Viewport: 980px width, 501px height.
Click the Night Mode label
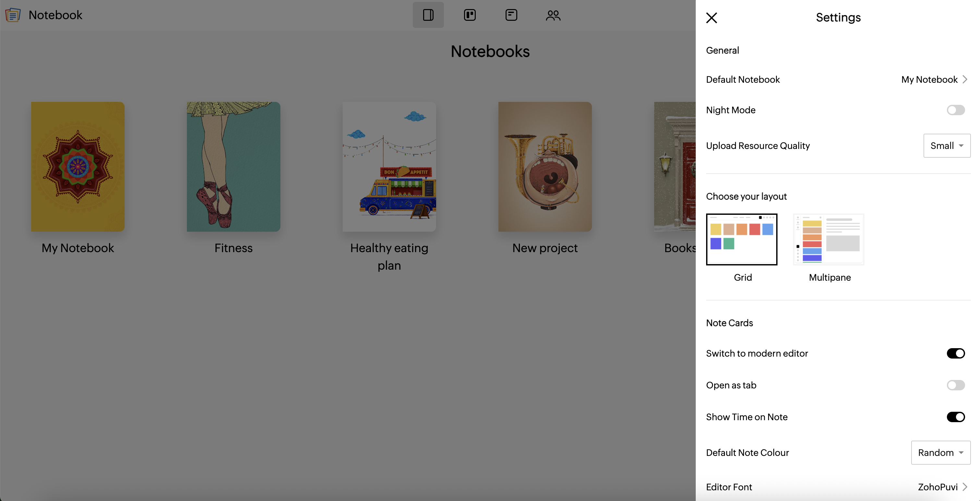[730, 110]
